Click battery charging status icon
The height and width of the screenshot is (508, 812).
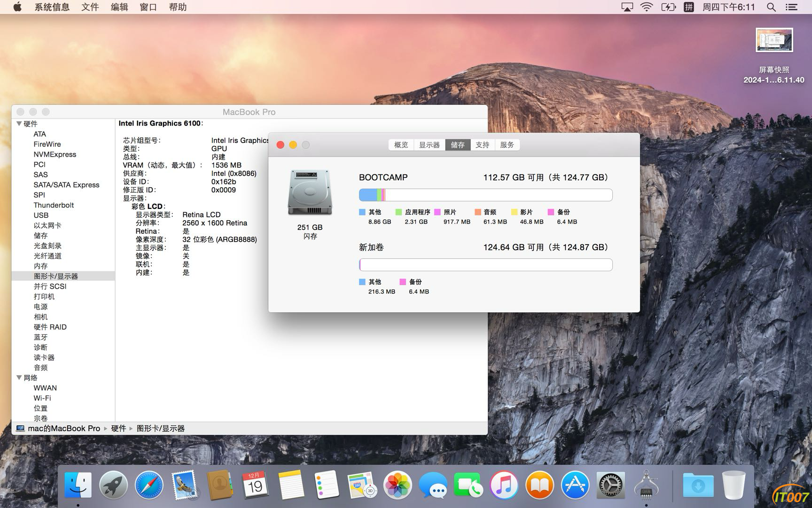pyautogui.click(x=668, y=7)
